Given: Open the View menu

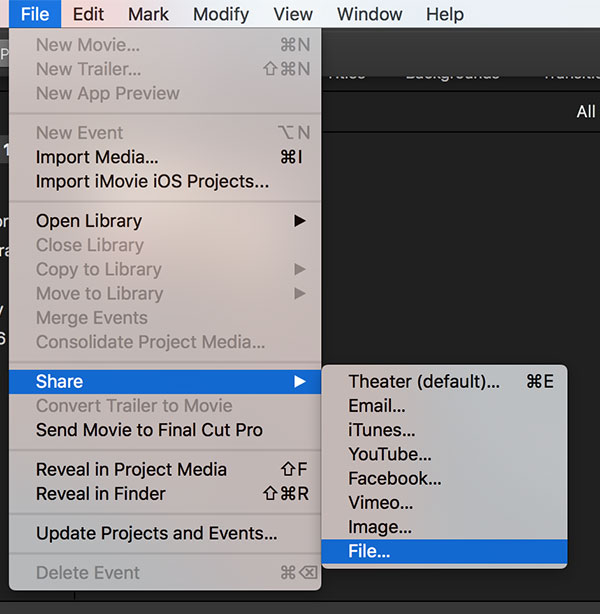Looking at the screenshot, I should pos(293,14).
